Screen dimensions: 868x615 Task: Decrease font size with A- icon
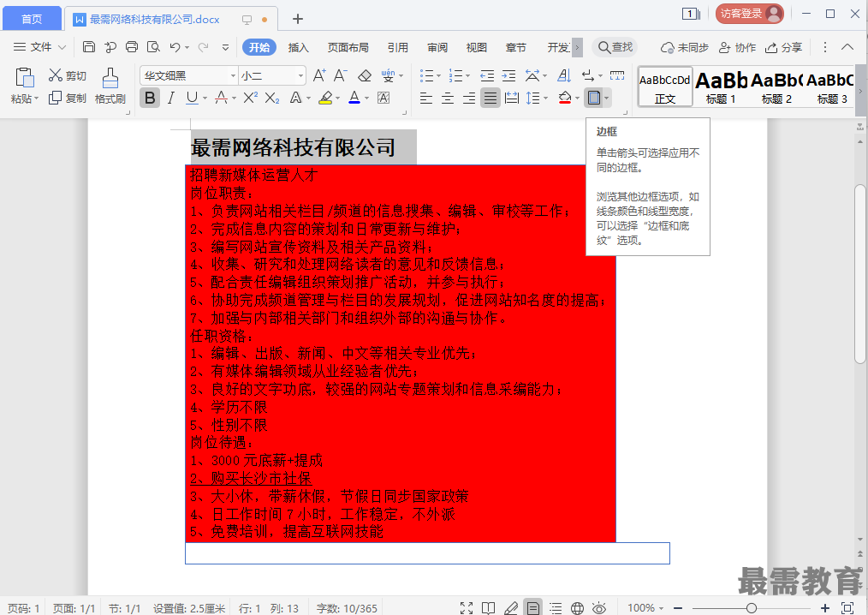[x=341, y=75]
